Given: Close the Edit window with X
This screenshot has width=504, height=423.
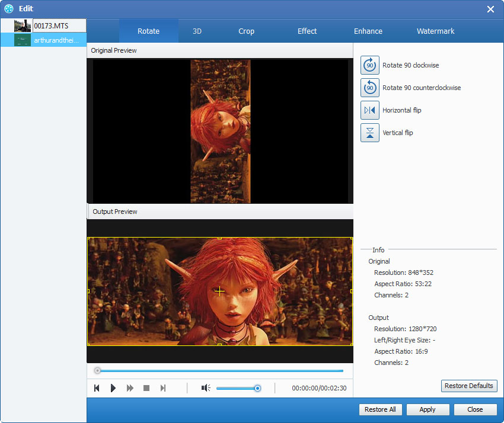Looking at the screenshot, I should (x=490, y=9).
